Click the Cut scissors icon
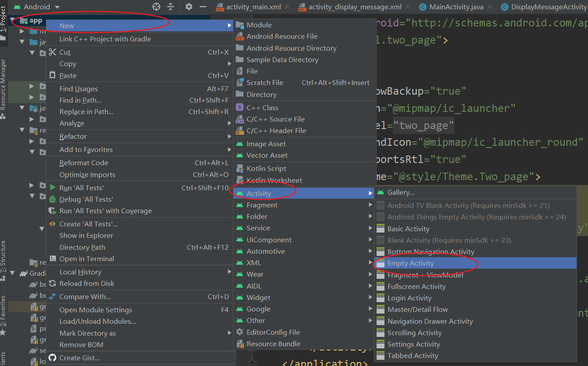The image size is (588, 366). coord(53,52)
